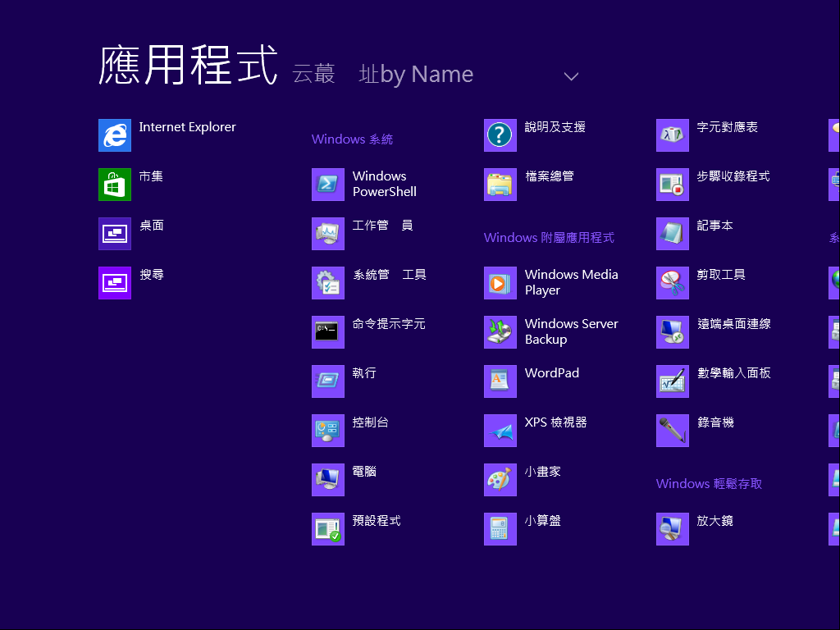Click the '字元對應表' text label

pos(728,127)
